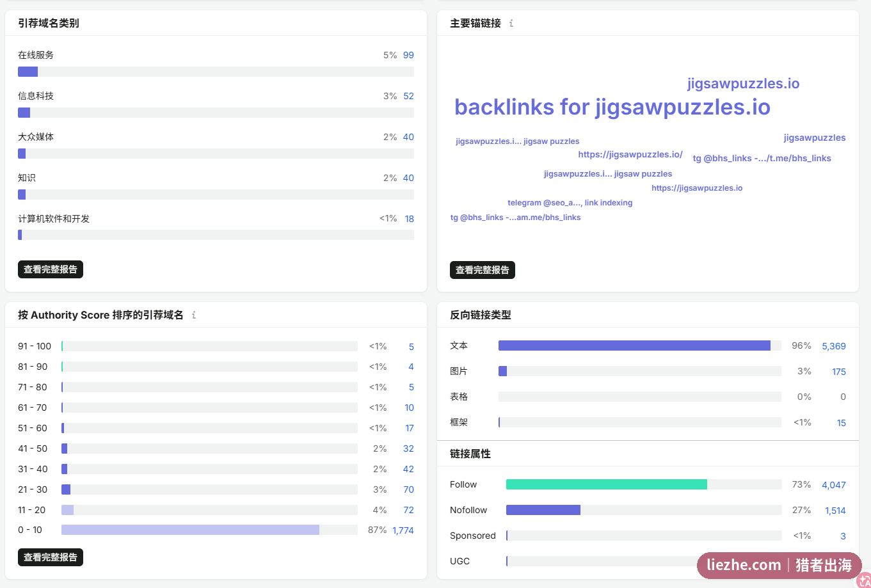Open 5,369 text backlinks count
This screenshot has height=588, width=871.
834,346
